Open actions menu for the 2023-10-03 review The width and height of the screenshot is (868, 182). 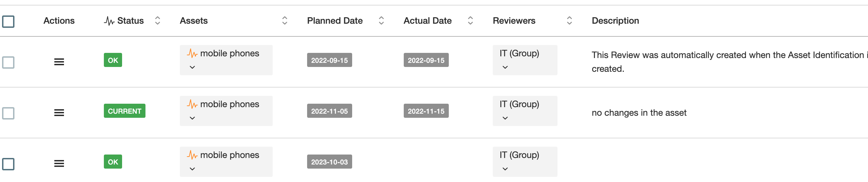(59, 163)
